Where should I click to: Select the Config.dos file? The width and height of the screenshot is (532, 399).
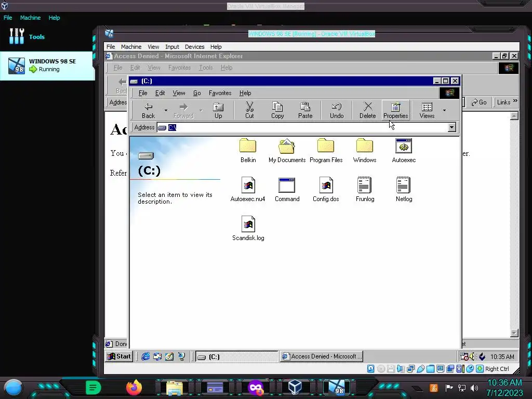pos(326,190)
